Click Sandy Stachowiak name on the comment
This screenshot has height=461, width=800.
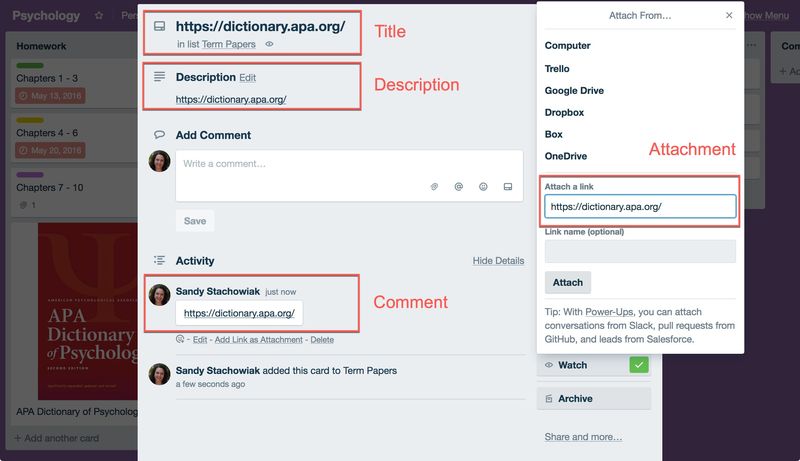coord(218,291)
